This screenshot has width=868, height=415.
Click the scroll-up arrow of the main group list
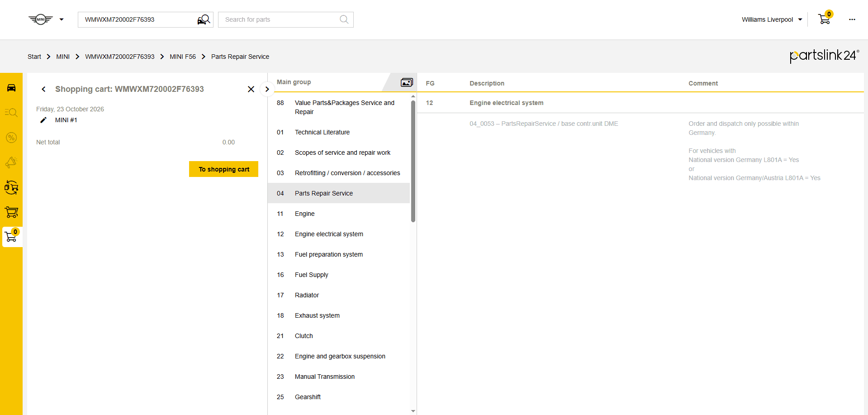413,96
